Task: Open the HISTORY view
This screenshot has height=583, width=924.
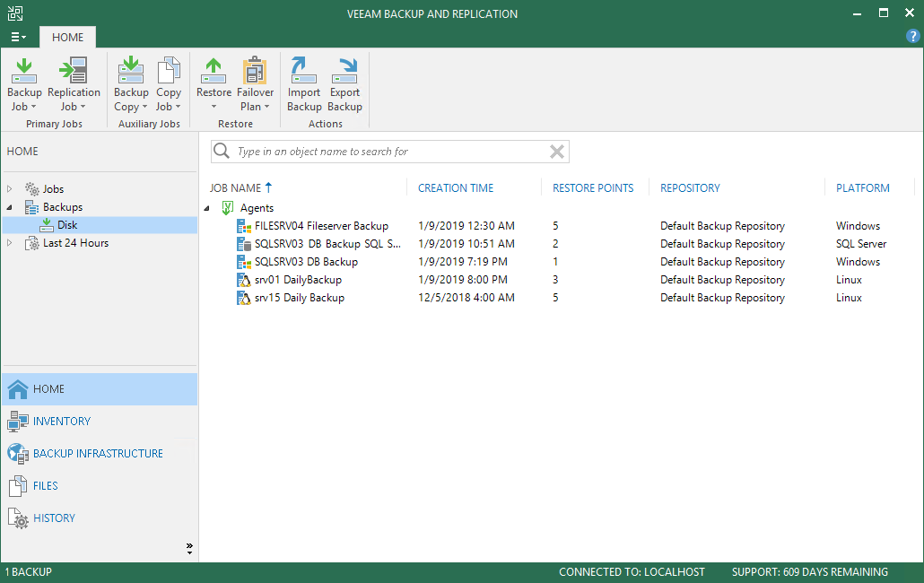Action: 100,518
